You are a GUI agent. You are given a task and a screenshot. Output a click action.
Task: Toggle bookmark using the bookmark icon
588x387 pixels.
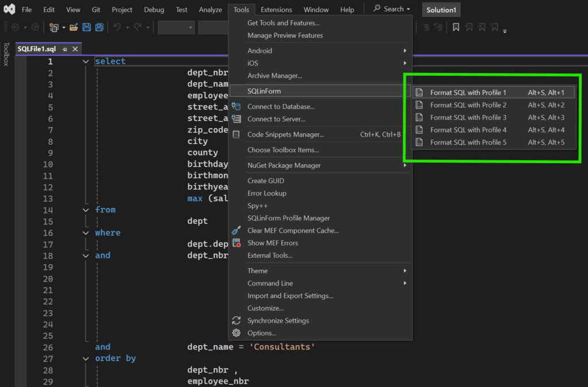(x=456, y=27)
